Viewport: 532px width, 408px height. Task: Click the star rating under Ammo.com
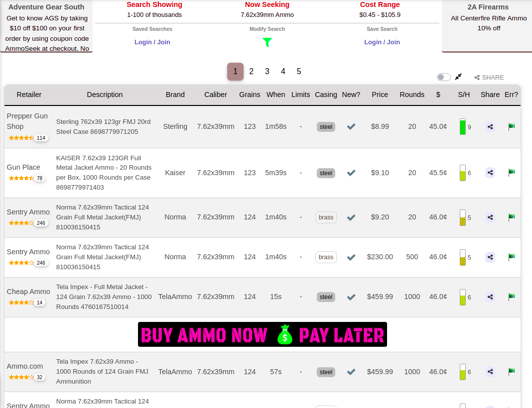click(x=21, y=377)
